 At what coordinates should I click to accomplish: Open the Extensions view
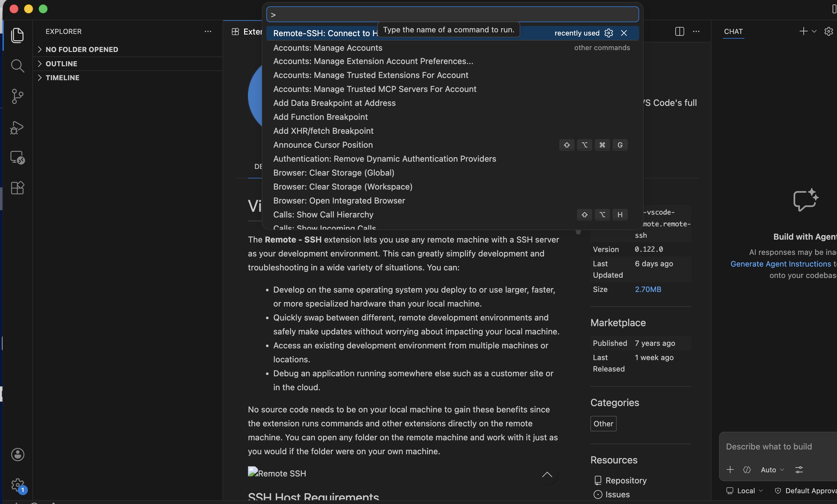(17, 188)
